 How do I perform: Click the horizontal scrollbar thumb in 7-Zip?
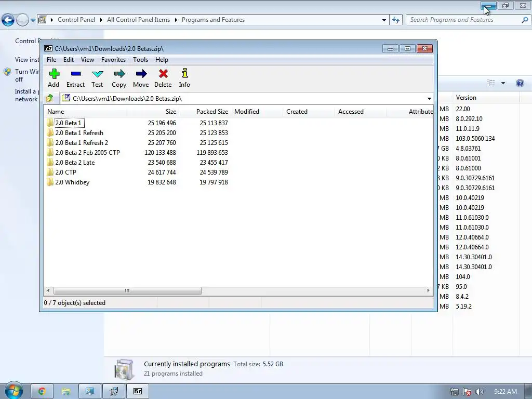pos(127,290)
